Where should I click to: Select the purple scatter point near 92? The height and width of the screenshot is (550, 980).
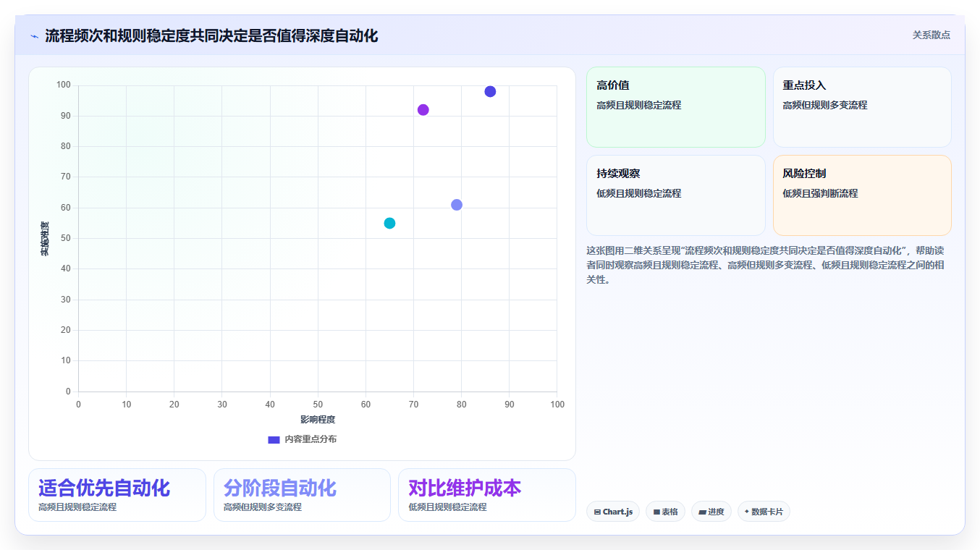click(x=423, y=110)
